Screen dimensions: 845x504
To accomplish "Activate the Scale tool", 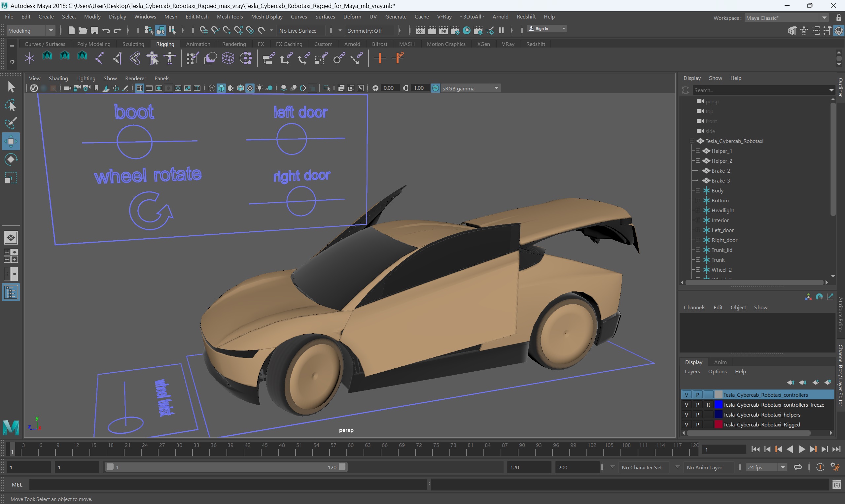I will pos(11,178).
